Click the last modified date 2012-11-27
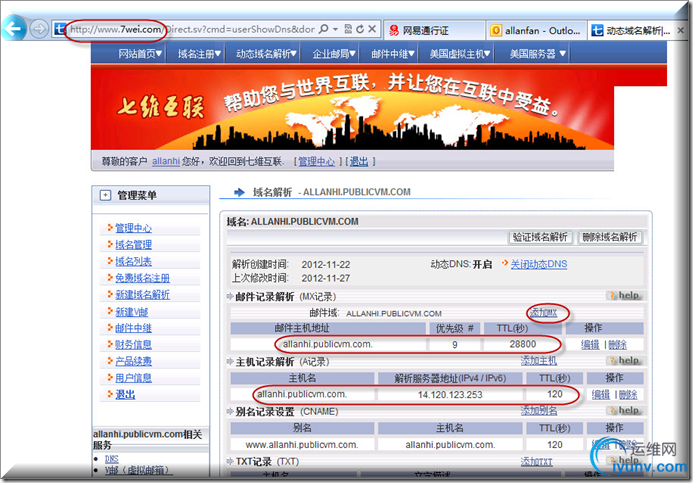The height and width of the screenshot is (483, 693). pyautogui.click(x=326, y=278)
